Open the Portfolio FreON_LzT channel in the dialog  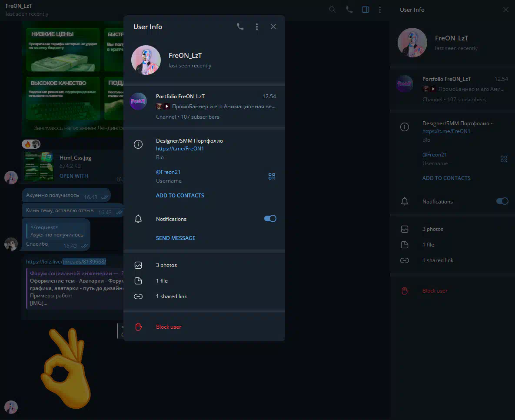204,106
